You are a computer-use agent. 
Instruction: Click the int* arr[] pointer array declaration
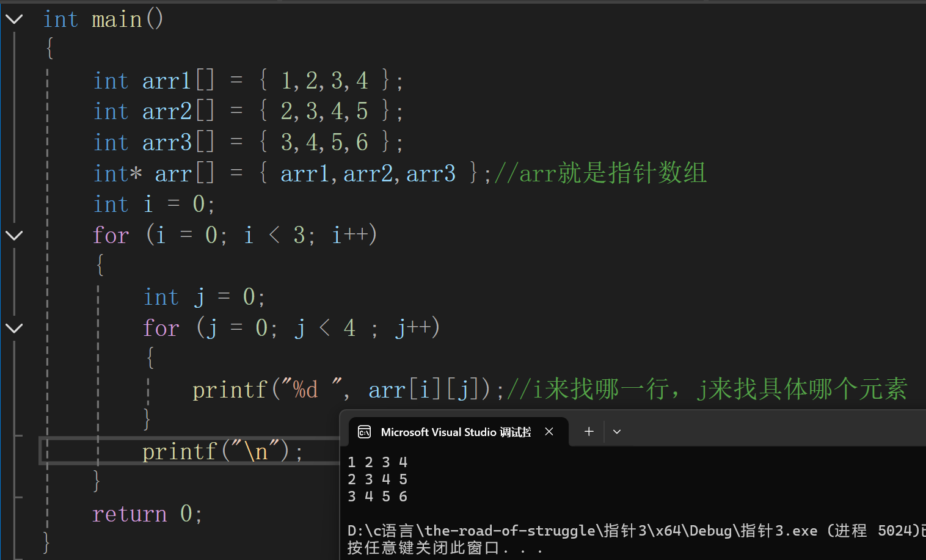point(293,173)
